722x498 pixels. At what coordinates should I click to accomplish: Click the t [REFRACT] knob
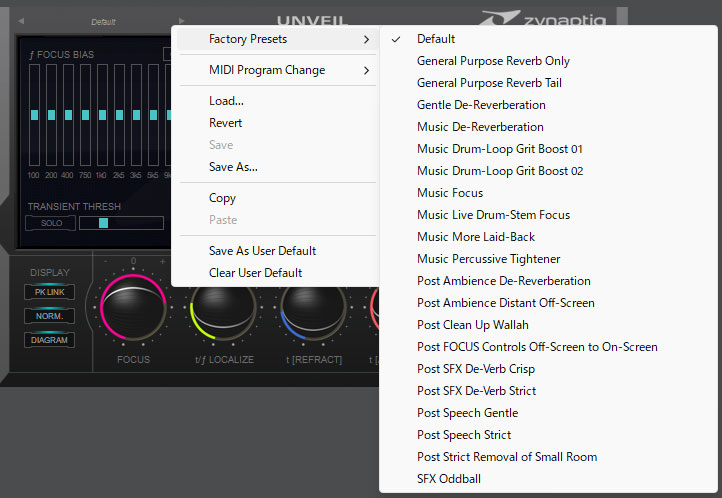(x=311, y=313)
